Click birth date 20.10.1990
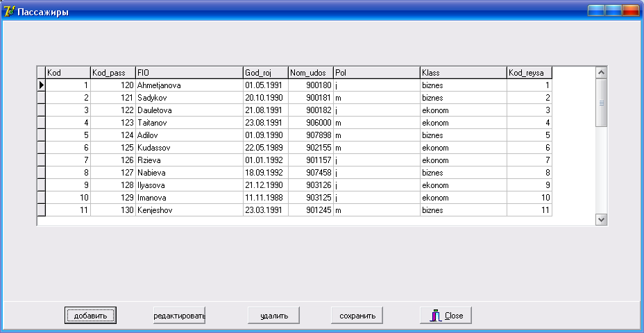This screenshot has width=644, height=333. [266, 98]
